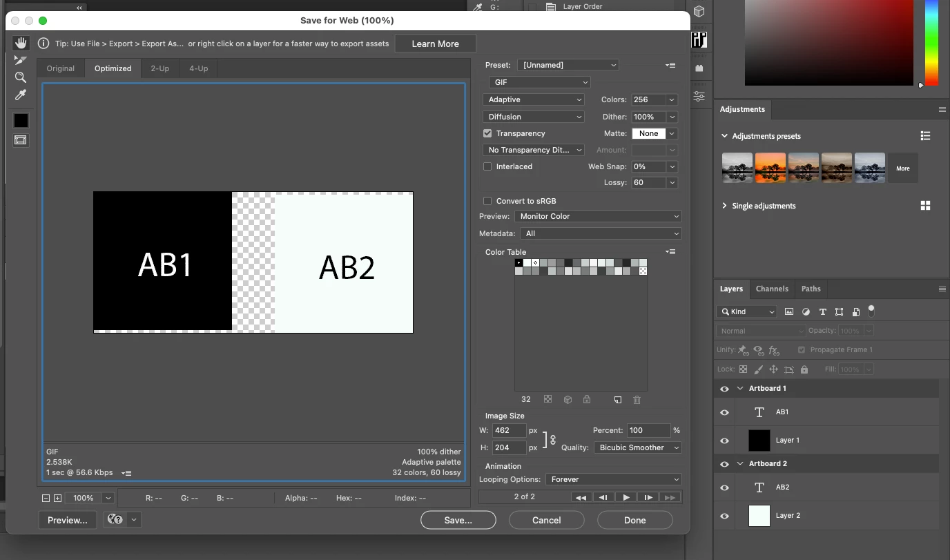This screenshot has width=950, height=560.
Task: Toggle slices visibility icon
Action: tap(21, 140)
